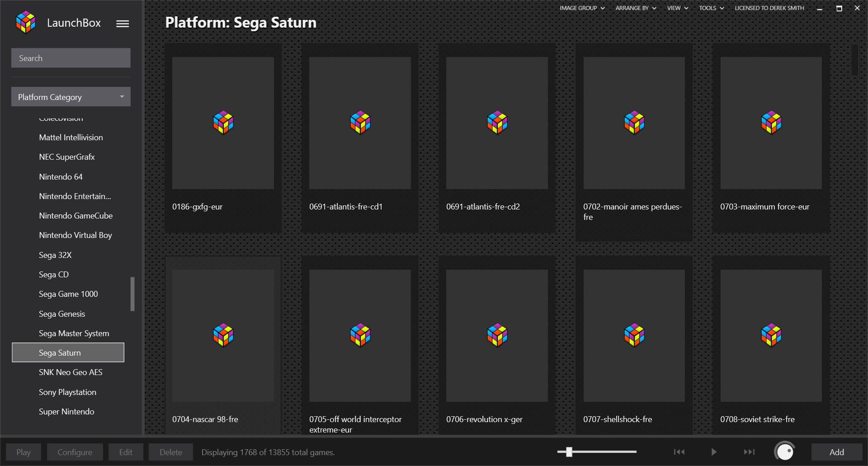Click the 0703-maximum force-eur title text
868x466 pixels.
pos(765,207)
